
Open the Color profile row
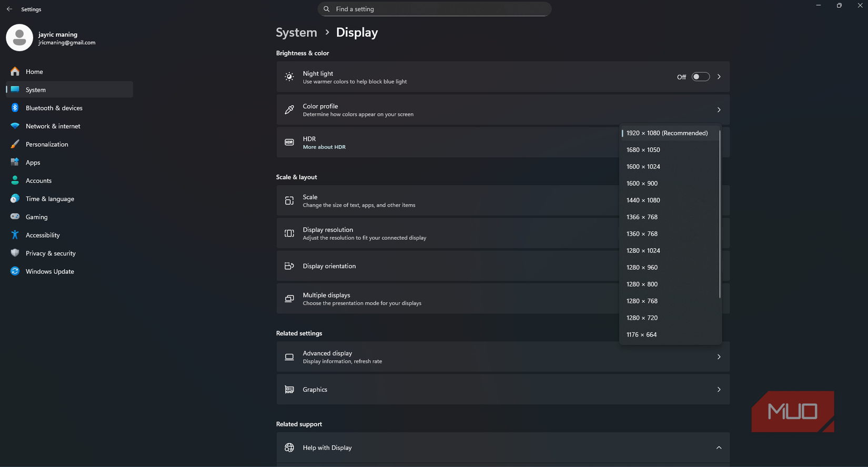click(x=503, y=109)
